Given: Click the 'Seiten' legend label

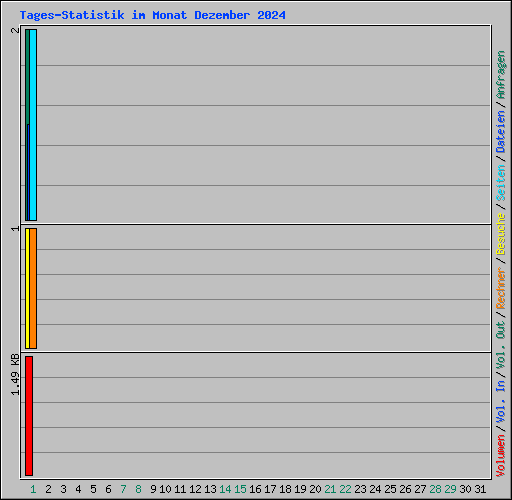Looking at the screenshot, I should (x=501, y=183).
